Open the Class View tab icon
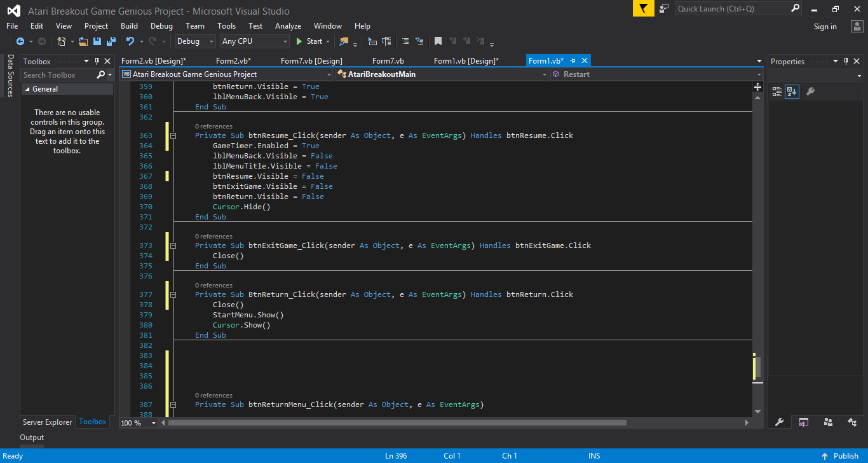Screen dimensions: 868x463 852,422
